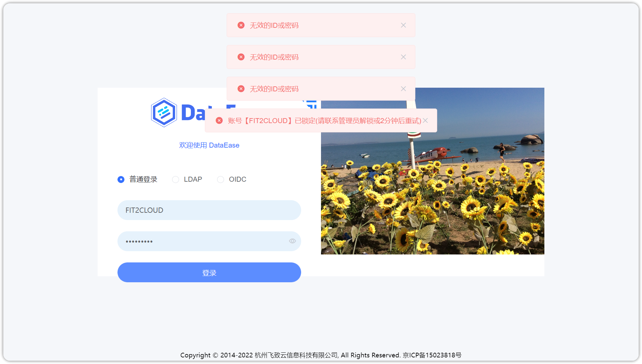Click the 登录 button

point(209,272)
